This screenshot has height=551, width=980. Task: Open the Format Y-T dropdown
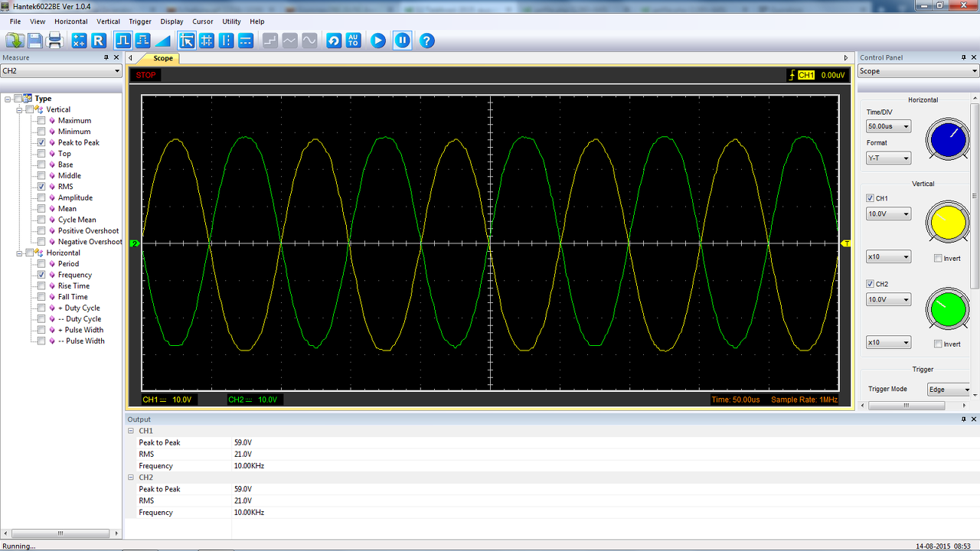888,158
